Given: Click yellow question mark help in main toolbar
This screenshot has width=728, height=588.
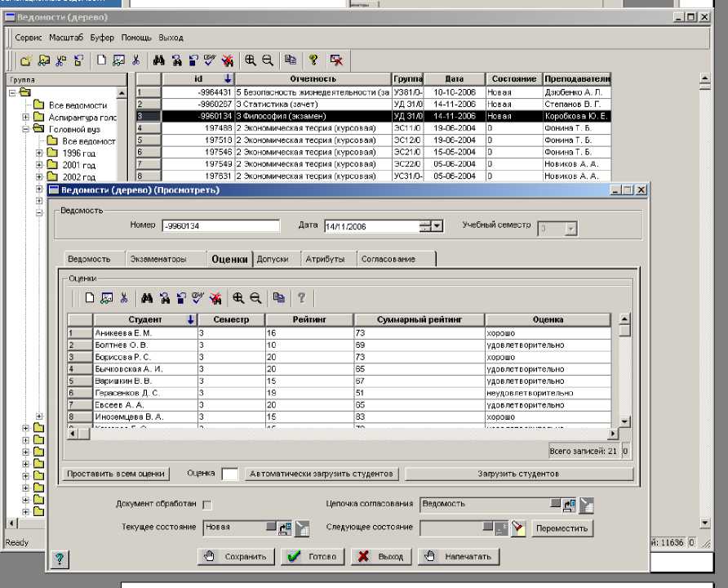Looking at the screenshot, I should point(313,60).
